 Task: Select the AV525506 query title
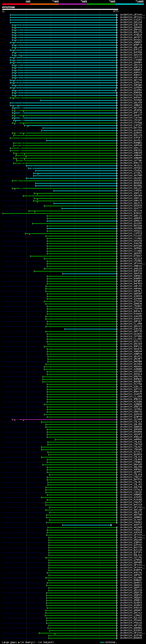tap(8, 8)
